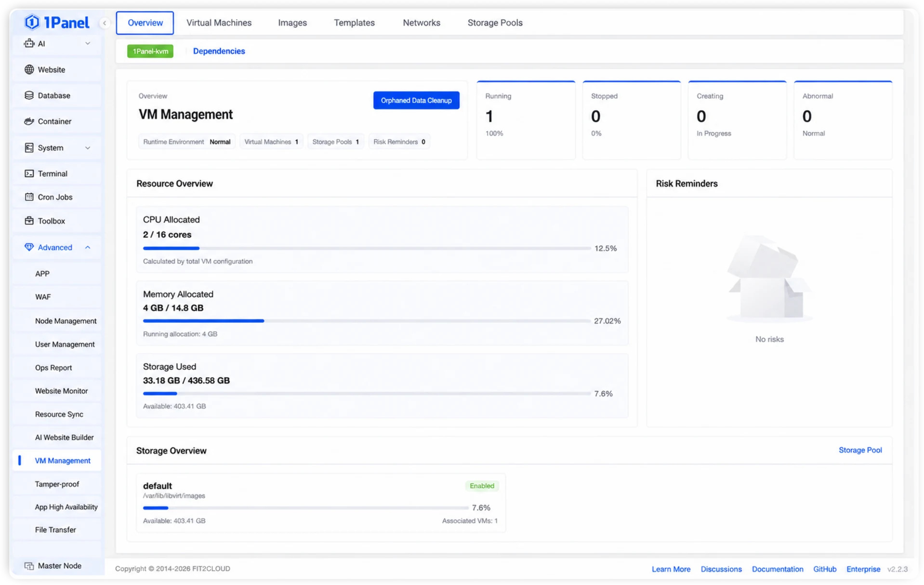
Task: Click the Virtual Machines 1 chip
Action: tap(271, 142)
